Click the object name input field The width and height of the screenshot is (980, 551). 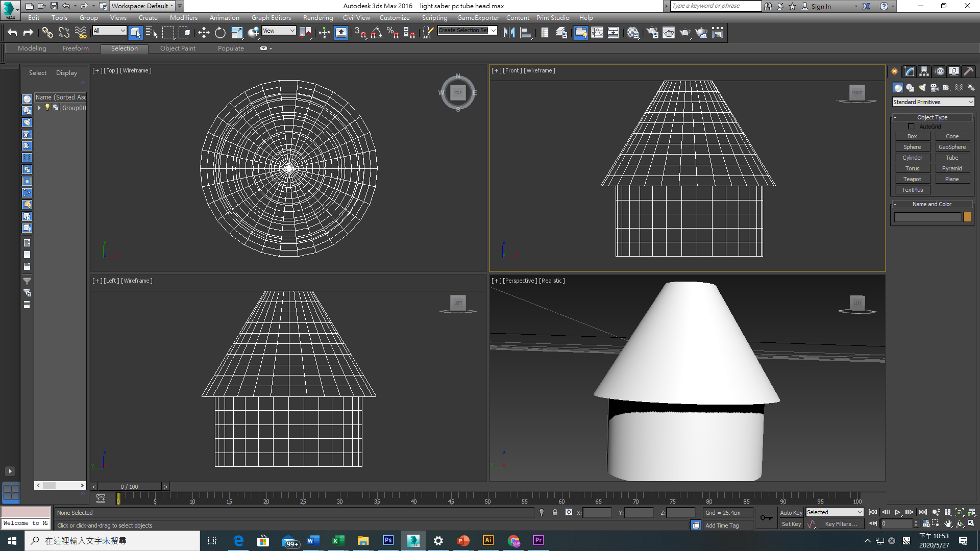point(927,217)
